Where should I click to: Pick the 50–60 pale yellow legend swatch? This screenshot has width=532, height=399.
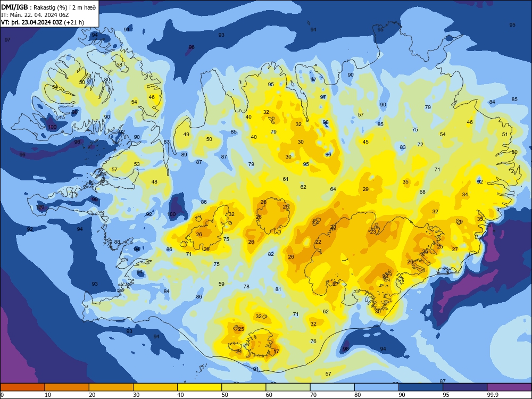(244, 387)
